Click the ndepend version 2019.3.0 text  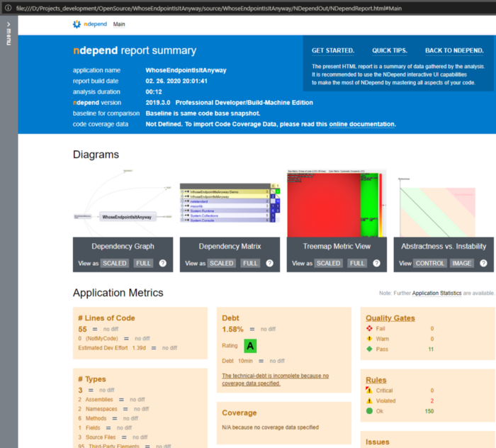(x=158, y=103)
